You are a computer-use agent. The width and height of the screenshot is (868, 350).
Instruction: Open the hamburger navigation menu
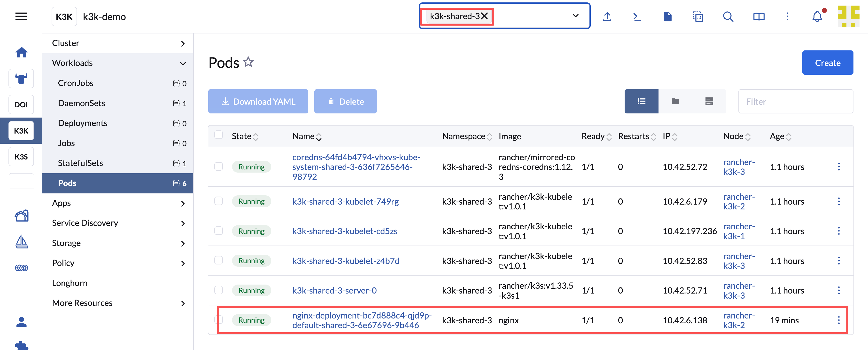coord(21,16)
